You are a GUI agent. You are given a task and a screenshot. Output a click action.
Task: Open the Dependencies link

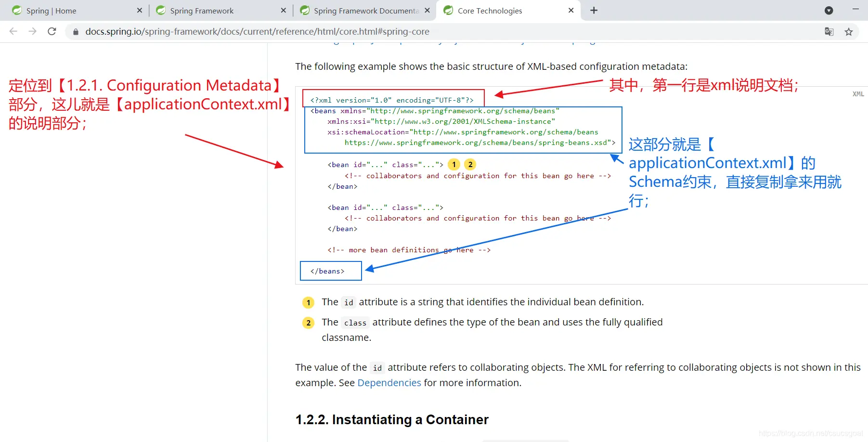click(389, 383)
